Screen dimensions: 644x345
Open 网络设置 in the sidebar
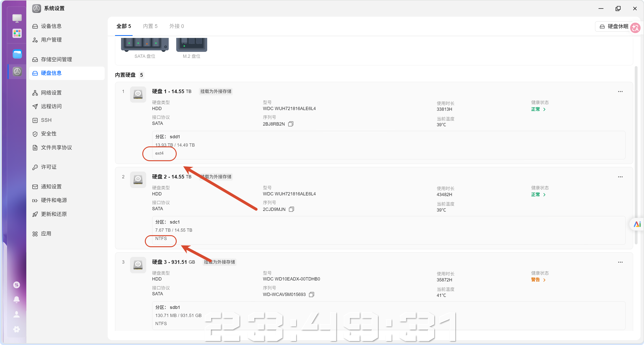[x=67, y=92]
